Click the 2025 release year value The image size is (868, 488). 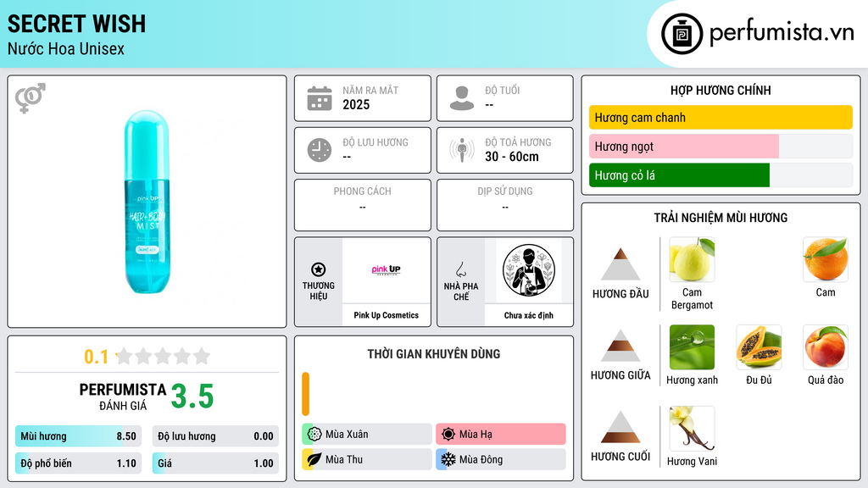click(356, 104)
